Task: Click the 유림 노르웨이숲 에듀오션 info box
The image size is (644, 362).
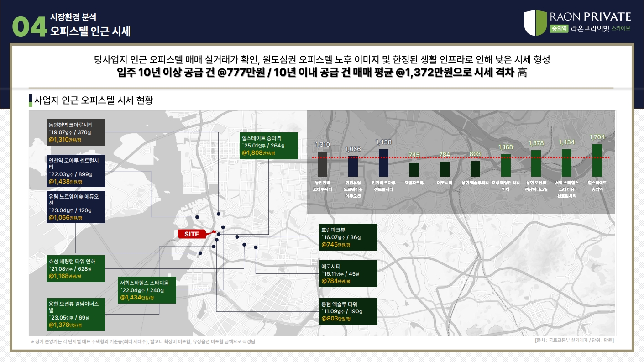Action: pos(76,207)
